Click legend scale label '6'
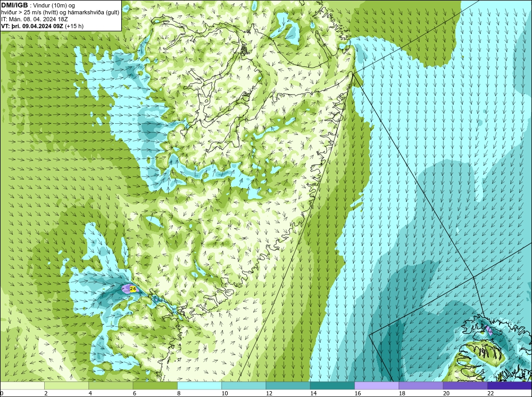The image size is (532, 397). (135, 393)
